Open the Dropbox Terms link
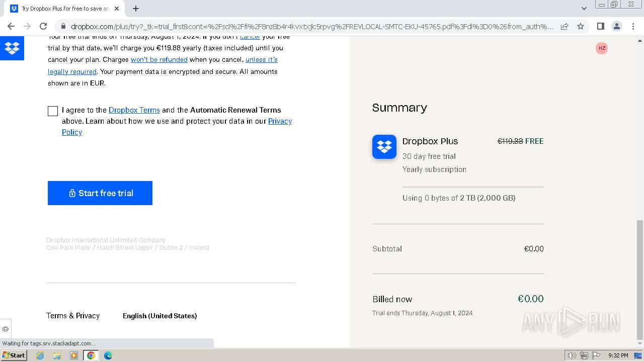 click(134, 110)
